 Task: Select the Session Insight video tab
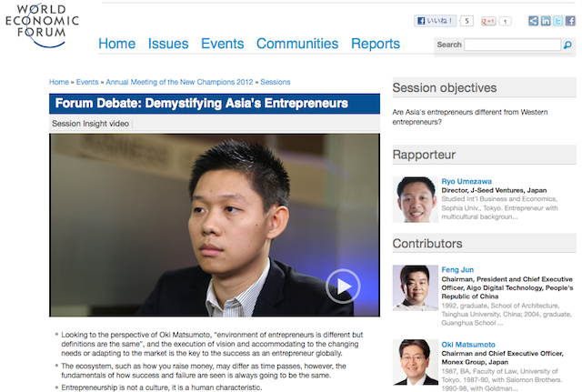[x=90, y=124]
